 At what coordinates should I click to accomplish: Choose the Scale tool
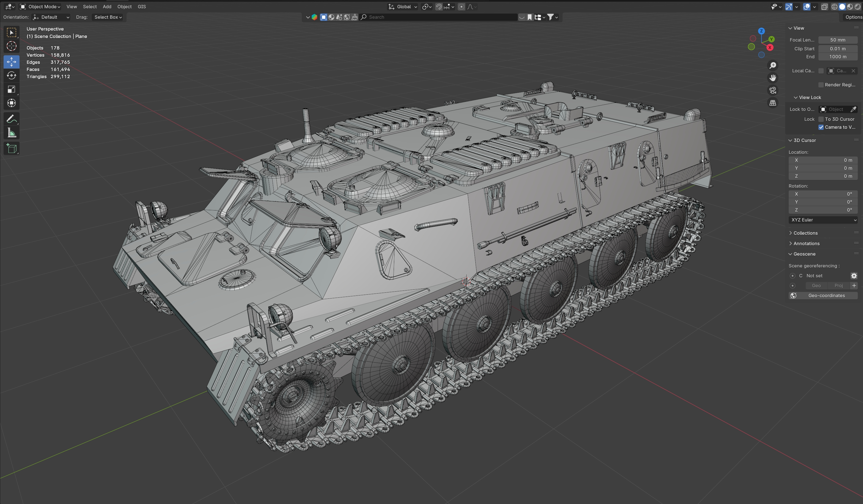pyautogui.click(x=11, y=89)
